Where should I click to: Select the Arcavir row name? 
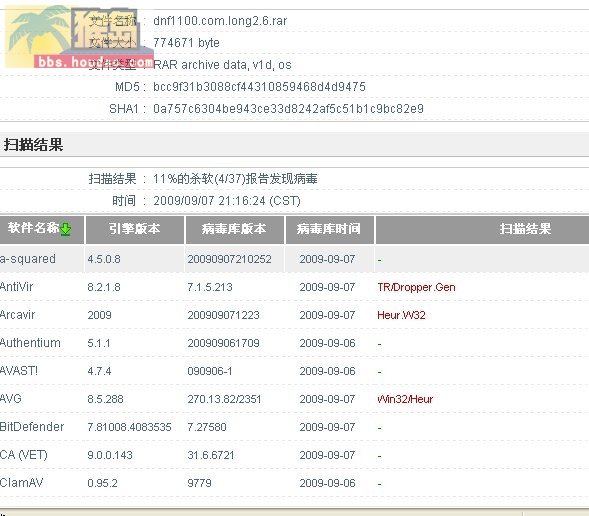[18, 315]
